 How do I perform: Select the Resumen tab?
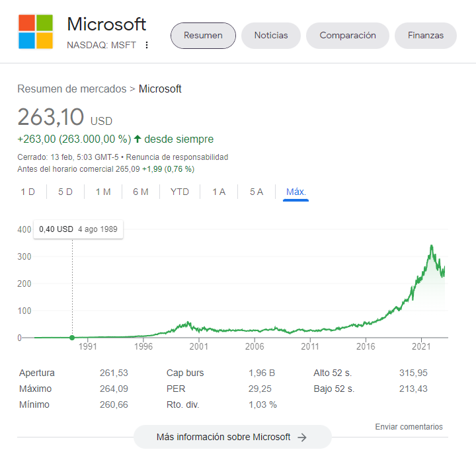[203, 36]
